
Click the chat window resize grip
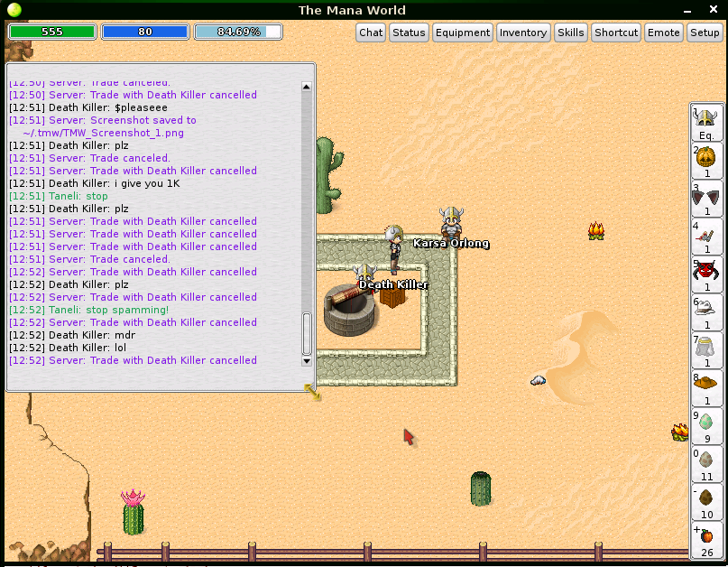coord(312,392)
